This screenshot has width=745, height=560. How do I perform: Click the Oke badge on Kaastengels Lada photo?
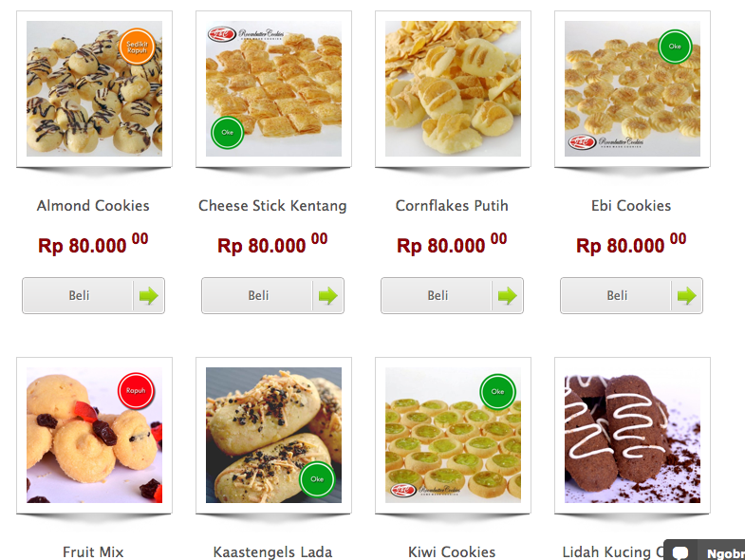317,479
